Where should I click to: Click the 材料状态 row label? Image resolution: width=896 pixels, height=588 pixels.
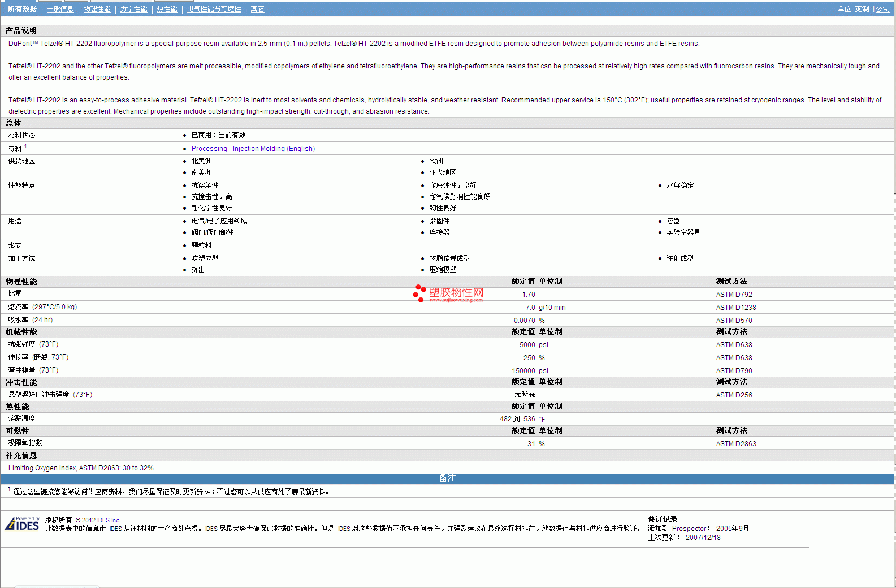click(21, 135)
